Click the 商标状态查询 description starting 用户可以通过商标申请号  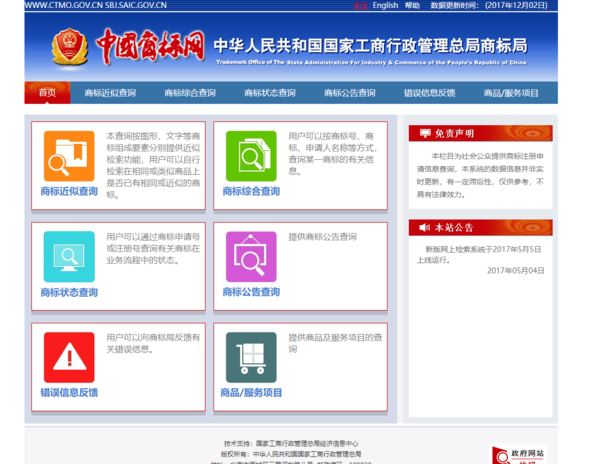pyautogui.click(x=153, y=249)
